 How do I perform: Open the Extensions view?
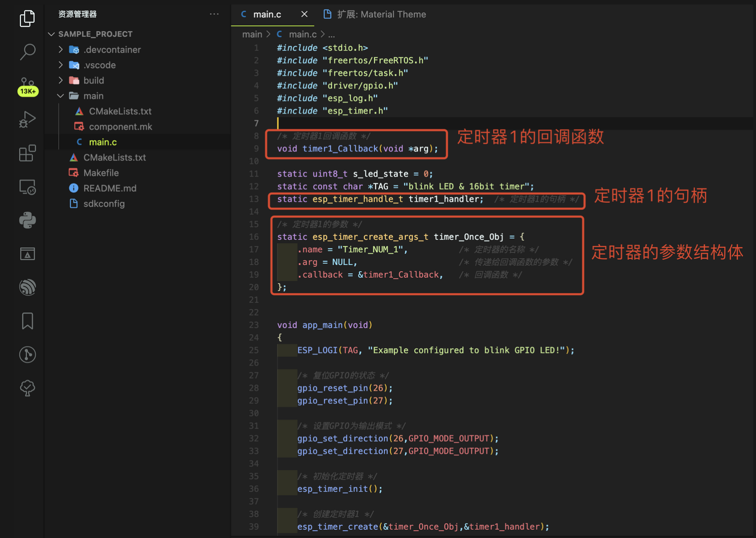[27, 153]
